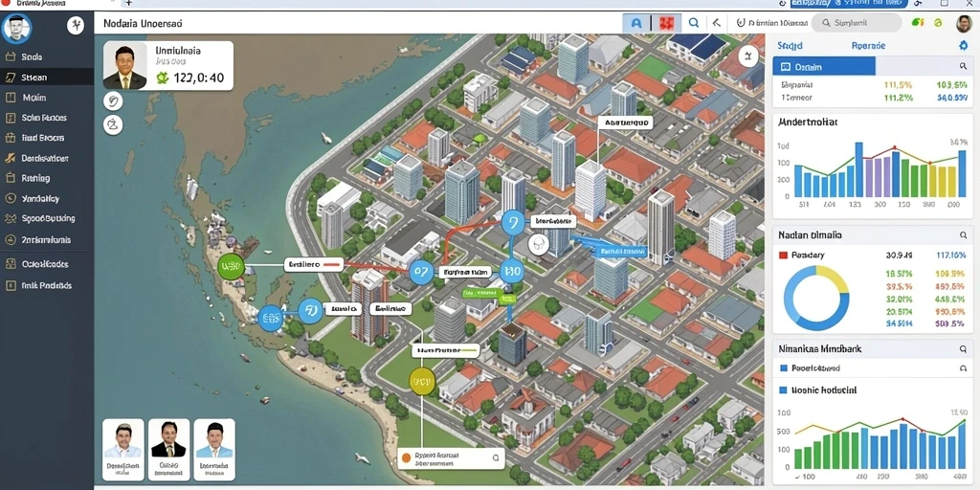Click the search icon in the donut chart panel header

(x=963, y=235)
